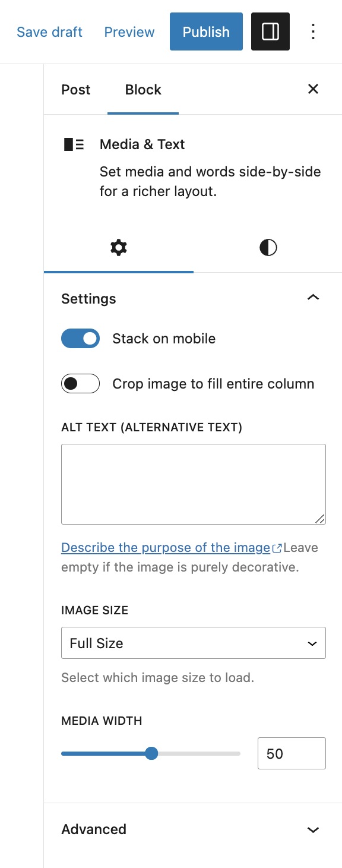Click the Media Width number input field
This screenshot has width=342, height=868.
[292, 753]
